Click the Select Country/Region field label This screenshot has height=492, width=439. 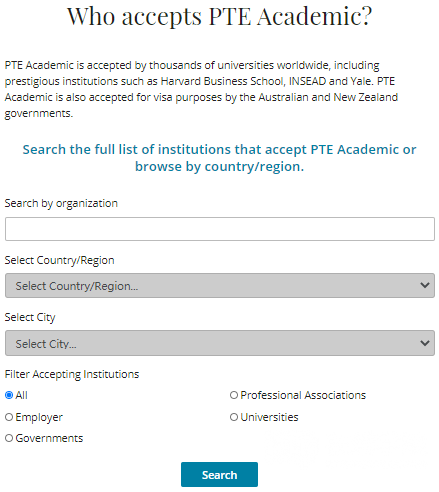pos(60,260)
